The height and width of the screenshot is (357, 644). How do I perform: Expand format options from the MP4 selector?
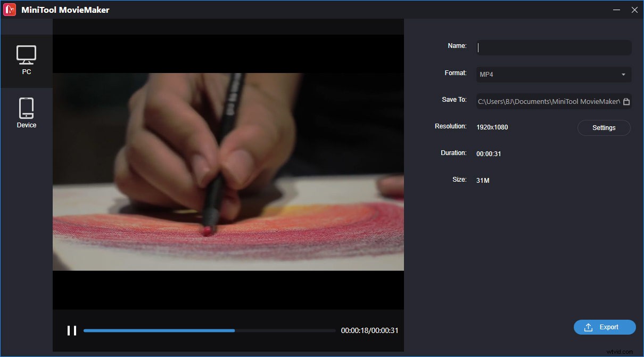tap(554, 74)
